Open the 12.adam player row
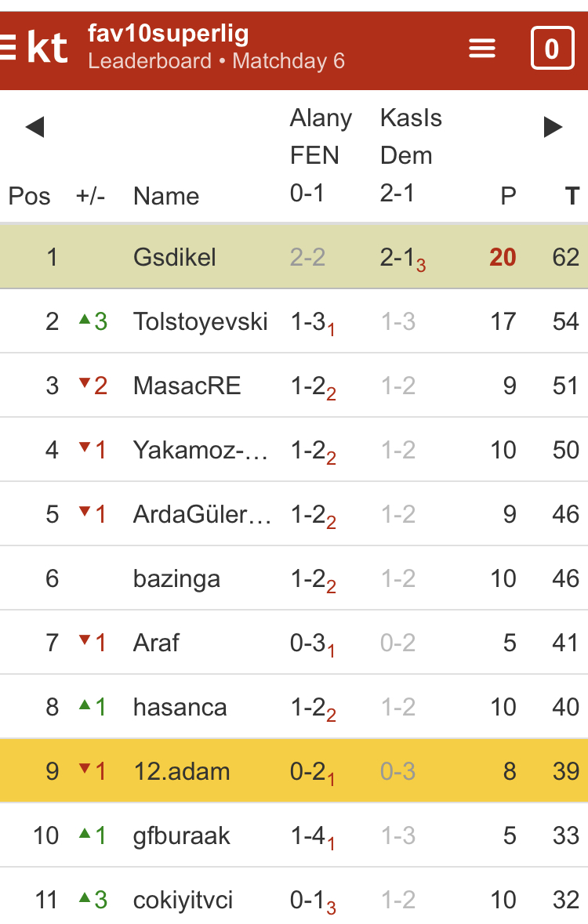Screen dimensions: 588x924 [x=182, y=770]
